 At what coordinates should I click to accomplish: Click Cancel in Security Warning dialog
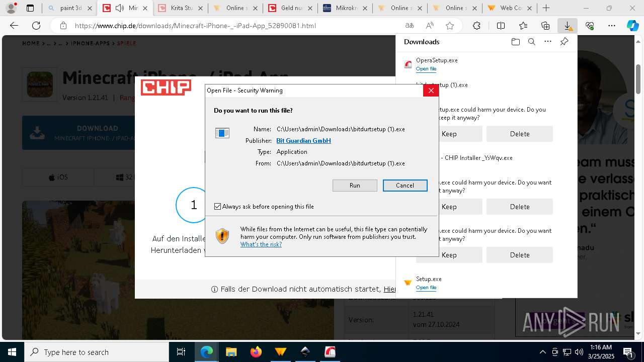click(x=405, y=186)
